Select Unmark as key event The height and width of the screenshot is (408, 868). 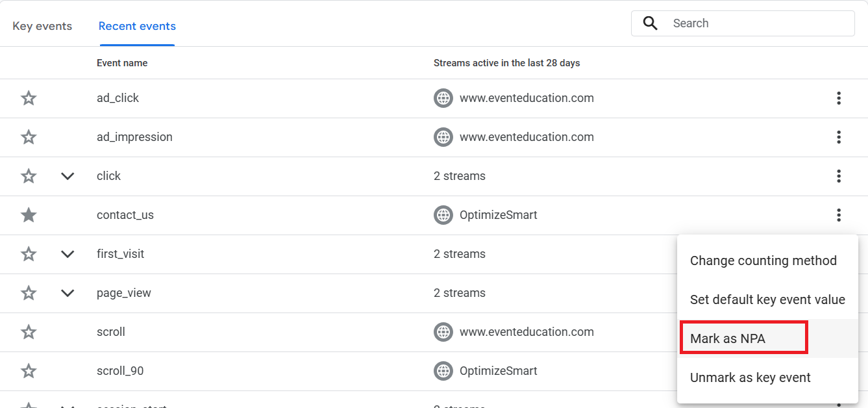[x=750, y=377]
